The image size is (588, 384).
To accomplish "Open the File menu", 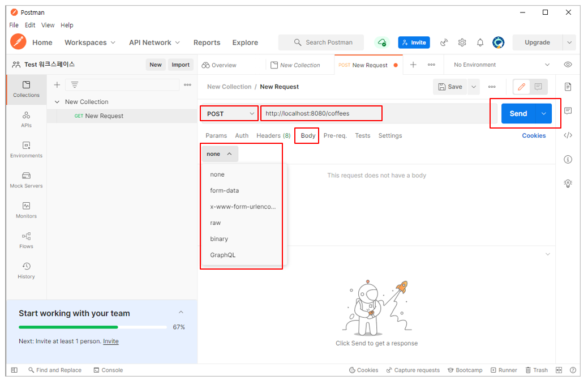I will click(x=14, y=25).
